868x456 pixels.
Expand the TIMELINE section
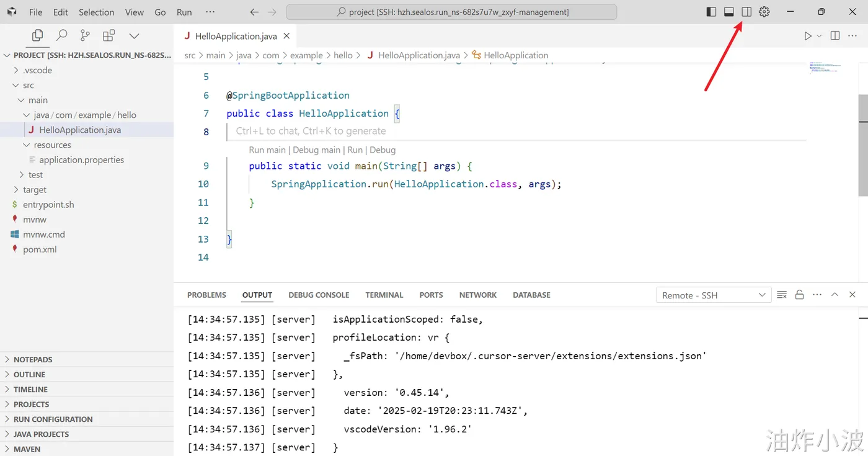click(87, 389)
